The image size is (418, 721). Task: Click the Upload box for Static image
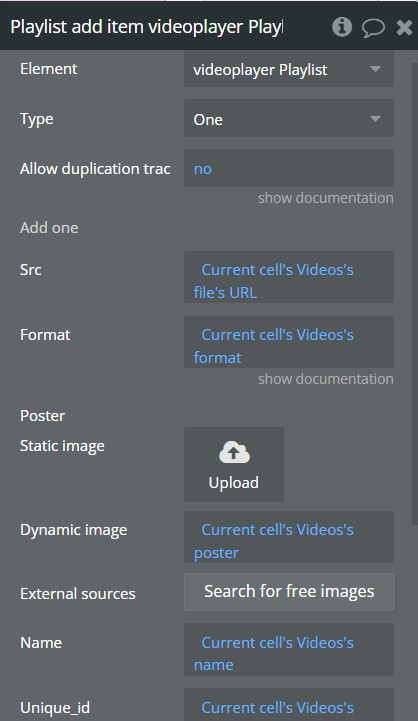pos(234,465)
